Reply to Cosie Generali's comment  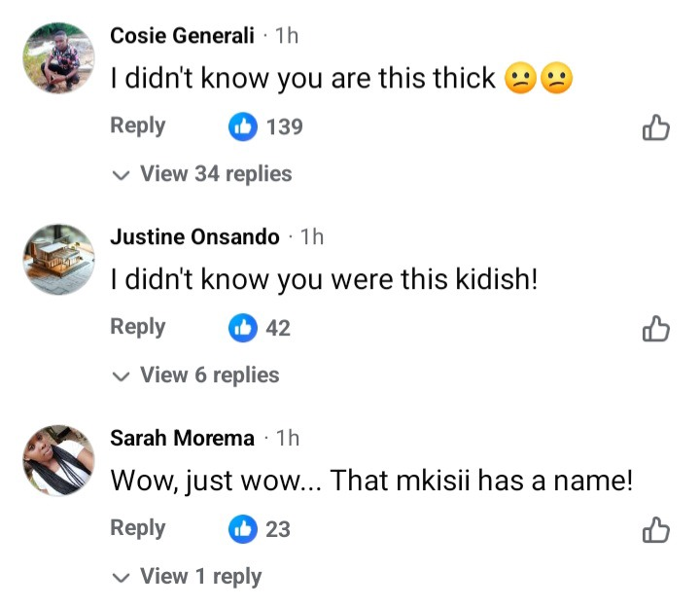tap(137, 126)
